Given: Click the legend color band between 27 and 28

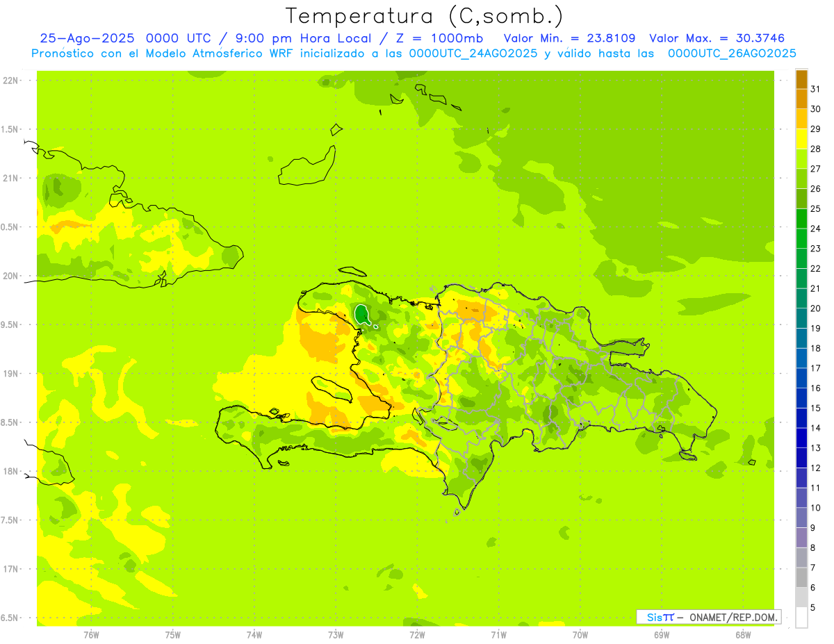Looking at the screenshot, I should point(801,159).
